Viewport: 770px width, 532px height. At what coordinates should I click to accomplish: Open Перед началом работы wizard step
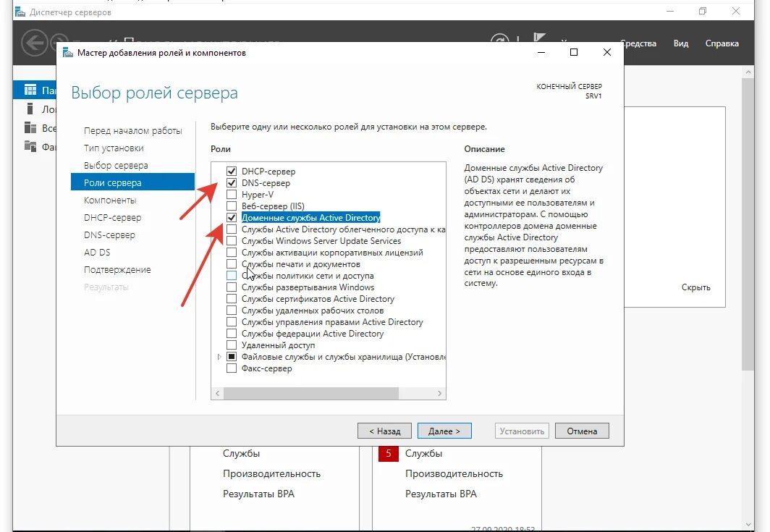click(132, 131)
